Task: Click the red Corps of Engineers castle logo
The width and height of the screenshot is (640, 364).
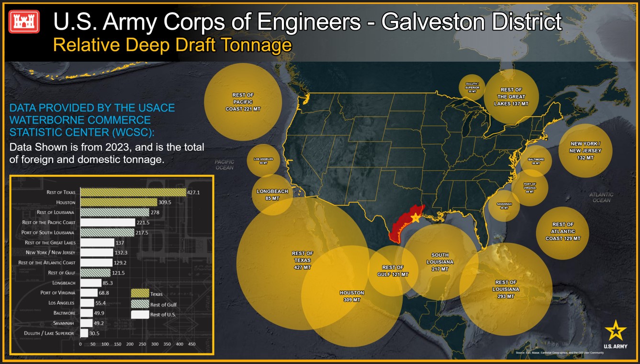Action: [24, 22]
